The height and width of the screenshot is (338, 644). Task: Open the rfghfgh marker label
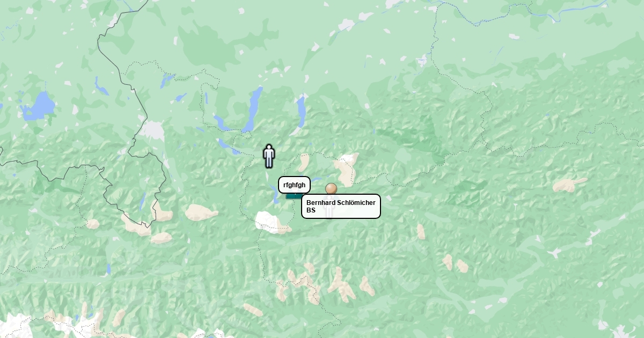(294, 185)
